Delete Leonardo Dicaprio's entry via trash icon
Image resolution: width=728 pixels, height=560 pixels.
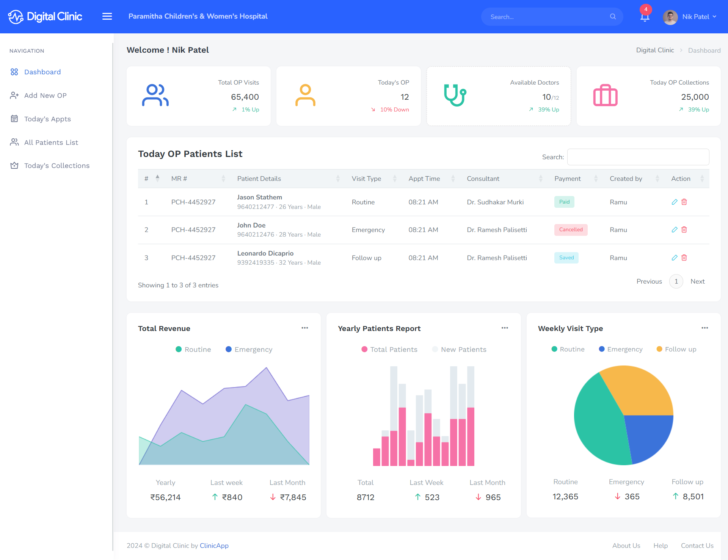[x=684, y=258]
